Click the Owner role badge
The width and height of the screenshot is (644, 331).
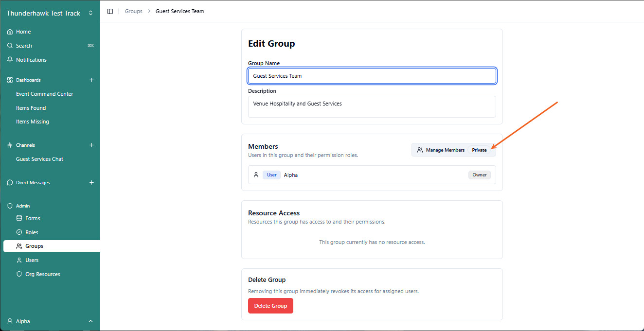[x=480, y=174]
